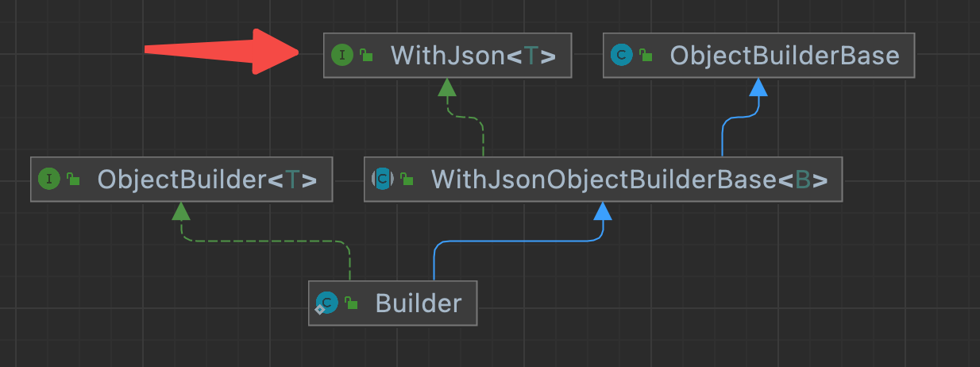Click the lock icon on WithJsonObjectBuilderBase
Viewport: 980px width, 367px height.
tap(407, 179)
